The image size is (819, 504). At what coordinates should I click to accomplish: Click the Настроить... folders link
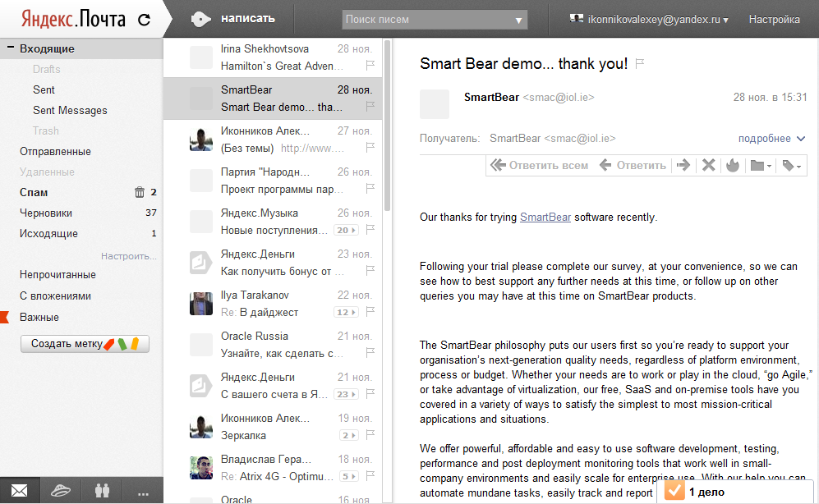pos(129,256)
